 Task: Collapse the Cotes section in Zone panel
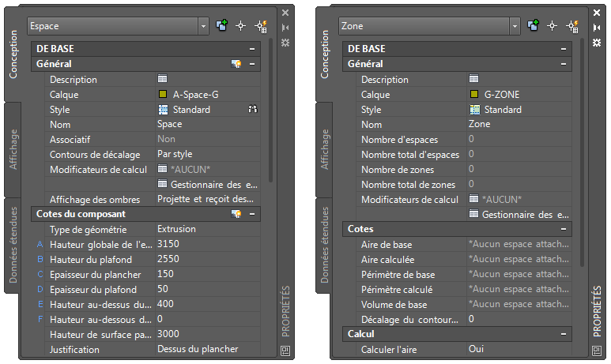point(563,229)
